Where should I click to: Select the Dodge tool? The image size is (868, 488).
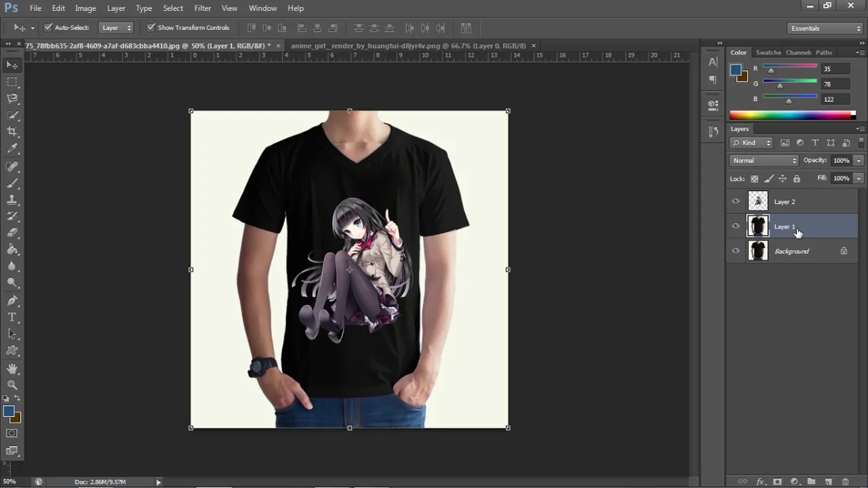[x=12, y=283]
